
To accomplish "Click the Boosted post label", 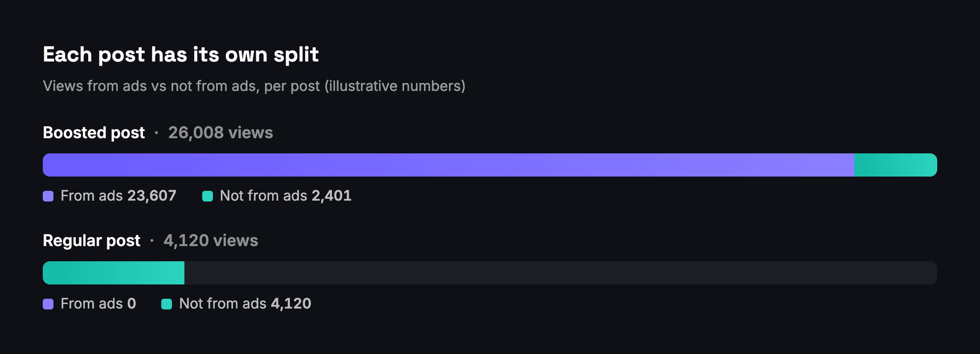I will click(94, 133).
